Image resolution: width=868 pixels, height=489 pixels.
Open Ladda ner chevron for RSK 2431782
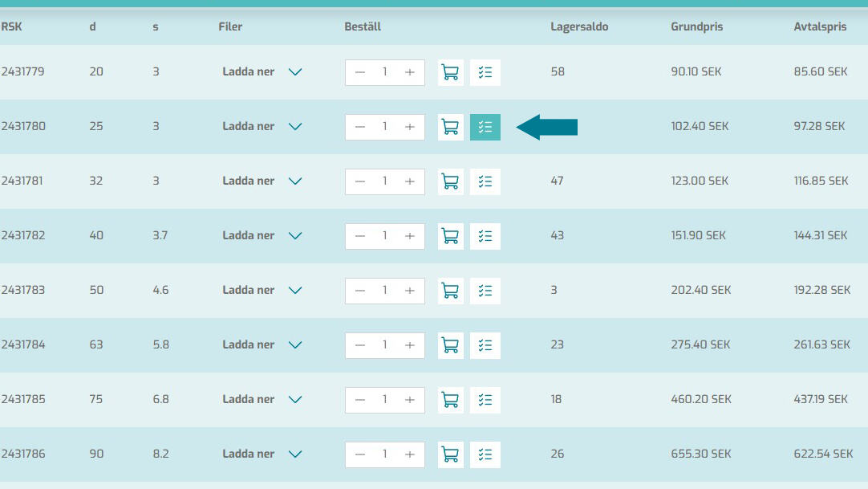click(295, 236)
